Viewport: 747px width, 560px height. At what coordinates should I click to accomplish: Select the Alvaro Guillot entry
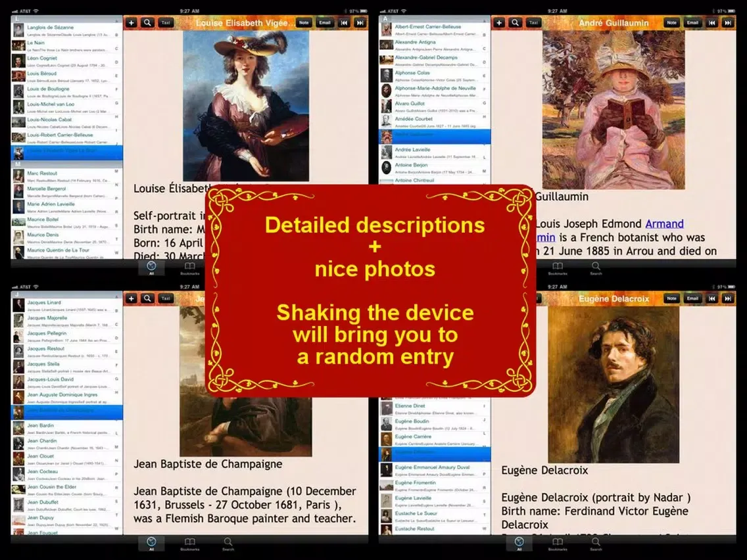pos(435,106)
